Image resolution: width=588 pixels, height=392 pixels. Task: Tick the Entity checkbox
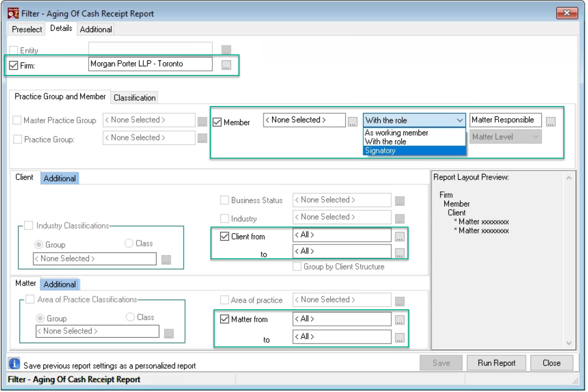pos(13,50)
